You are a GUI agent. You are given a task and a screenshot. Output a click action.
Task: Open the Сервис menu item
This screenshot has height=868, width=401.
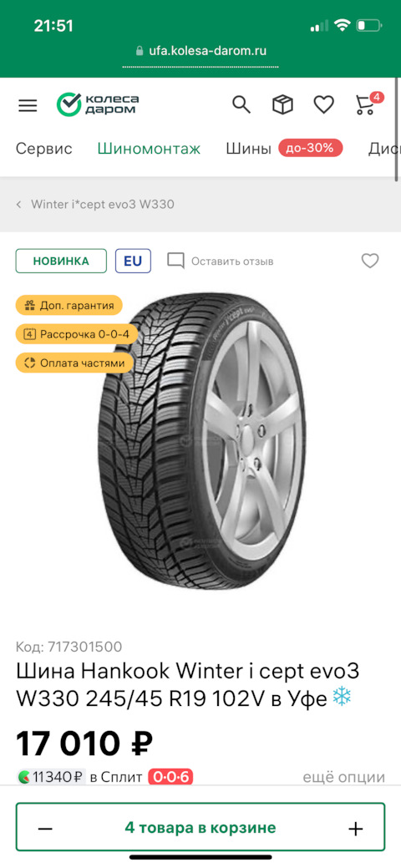(x=43, y=149)
